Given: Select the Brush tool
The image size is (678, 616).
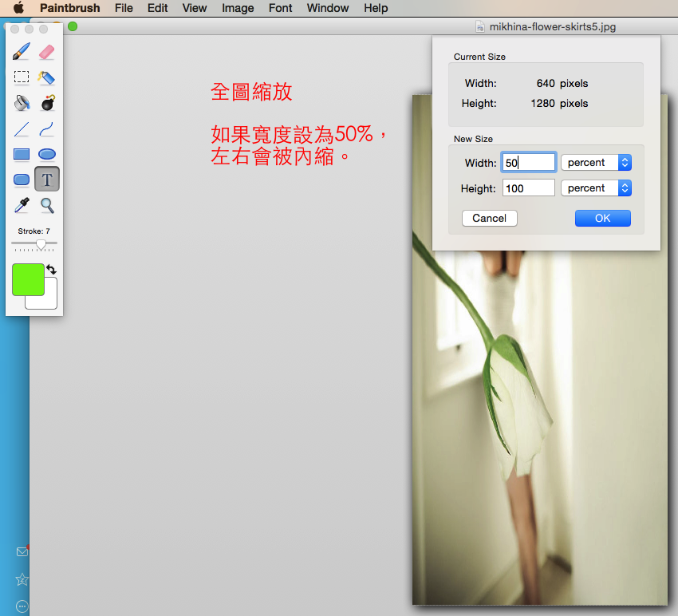Looking at the screenshot, I should tap(22, 52).
